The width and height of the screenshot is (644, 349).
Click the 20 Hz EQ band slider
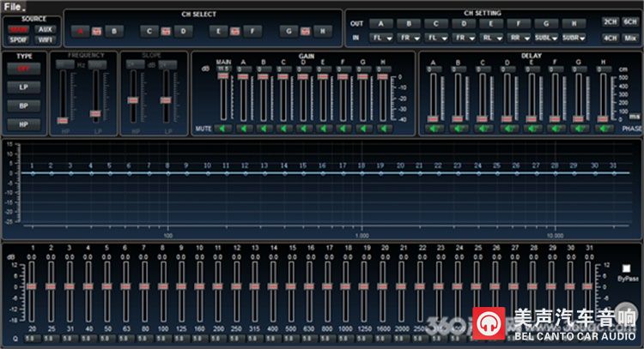point(32,286)
